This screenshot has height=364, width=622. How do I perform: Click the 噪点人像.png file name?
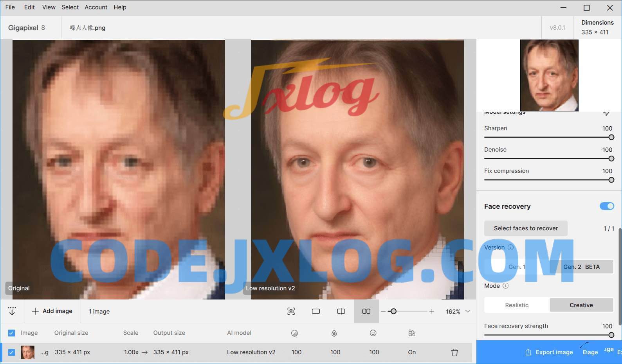click(88, 28)
